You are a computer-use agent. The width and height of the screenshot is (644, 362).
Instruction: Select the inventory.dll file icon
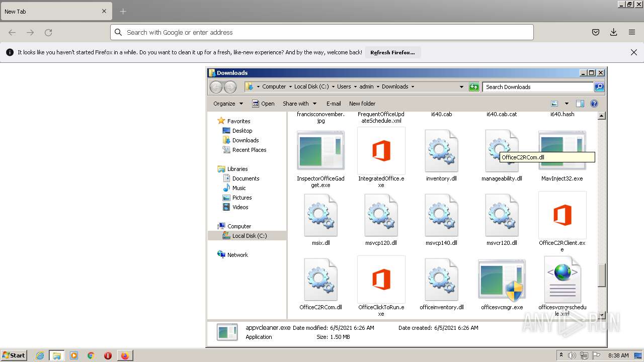(x=441, y=151)
